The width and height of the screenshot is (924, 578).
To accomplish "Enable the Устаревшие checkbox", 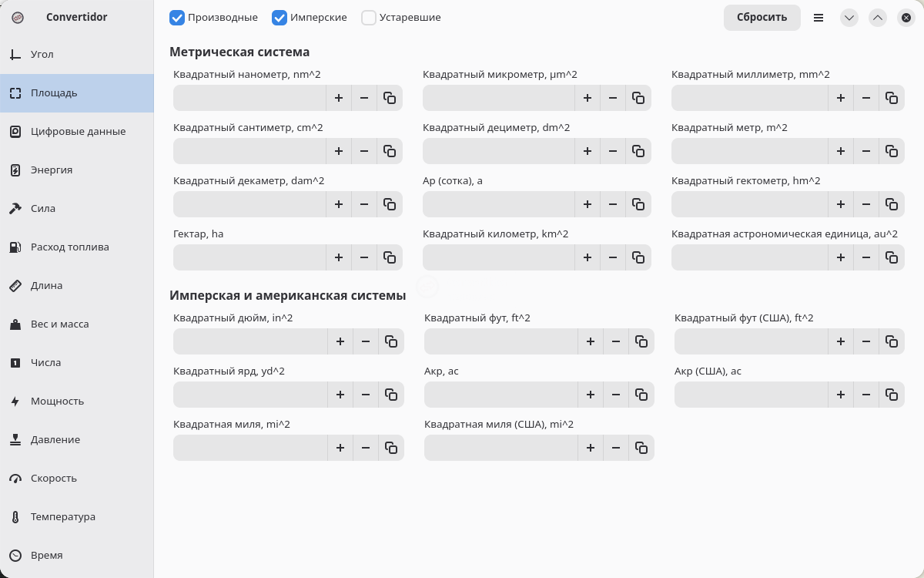I will (369, 17).
